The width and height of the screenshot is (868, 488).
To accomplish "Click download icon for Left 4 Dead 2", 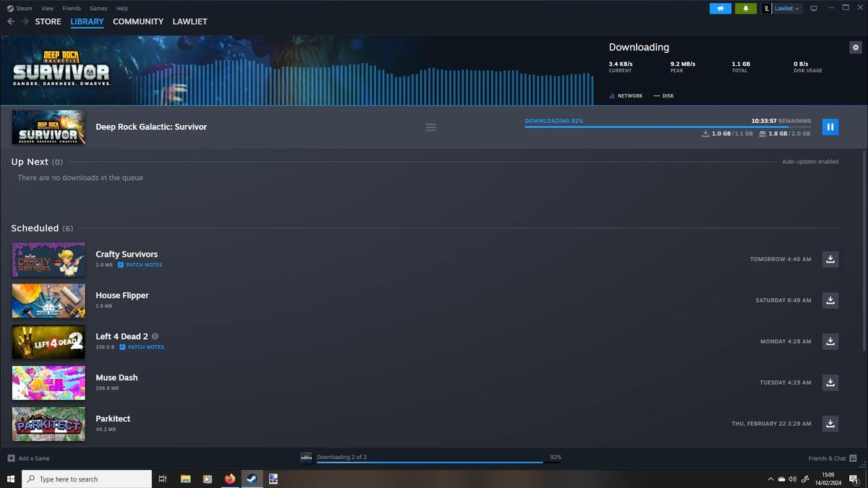I will coord(830,341).
